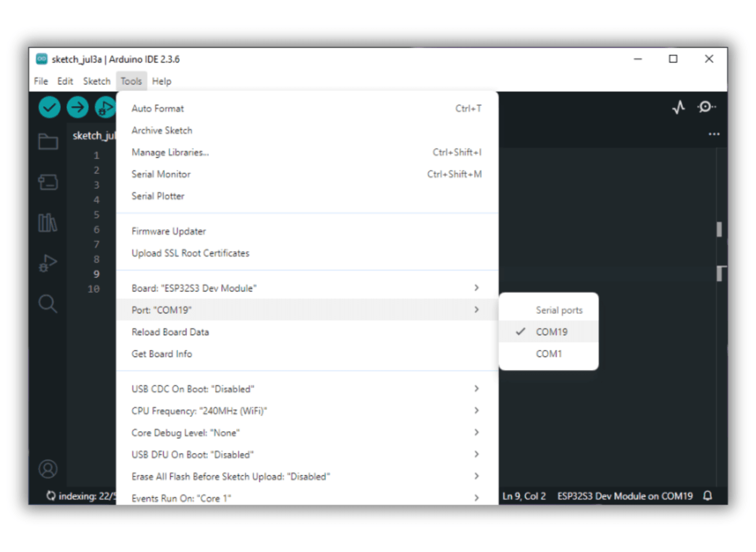Open the Search magnifier in sidebar

(48, 304)
